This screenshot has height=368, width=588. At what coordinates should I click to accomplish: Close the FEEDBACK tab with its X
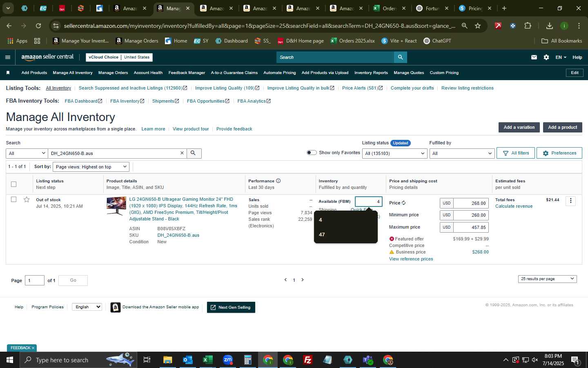(33, 348)
